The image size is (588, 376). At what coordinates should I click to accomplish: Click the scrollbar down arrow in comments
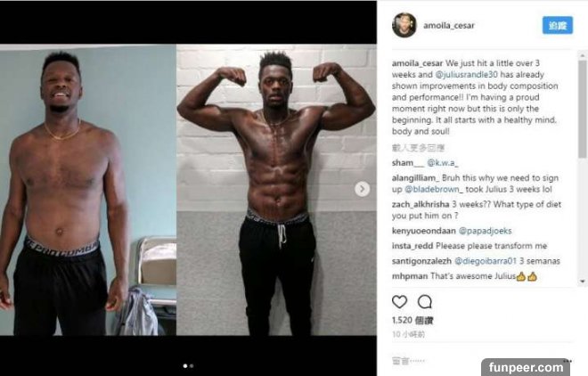[x=583, y=282]
